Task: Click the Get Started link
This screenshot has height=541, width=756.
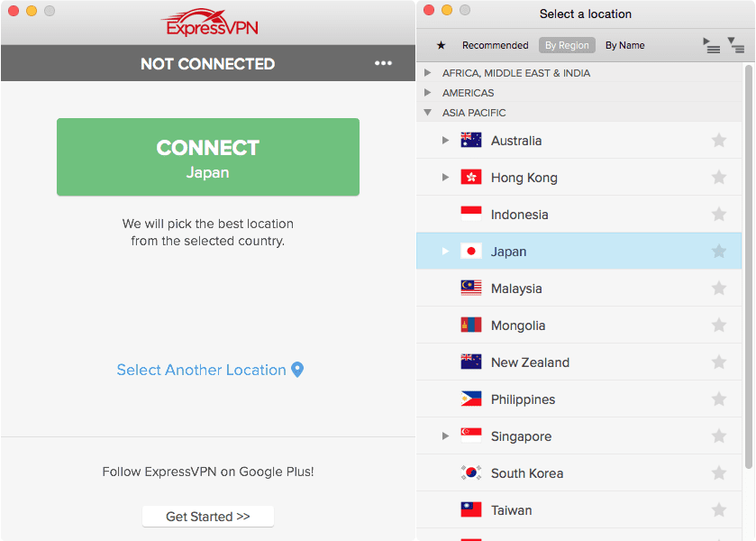Action: (x=207, y=516)
